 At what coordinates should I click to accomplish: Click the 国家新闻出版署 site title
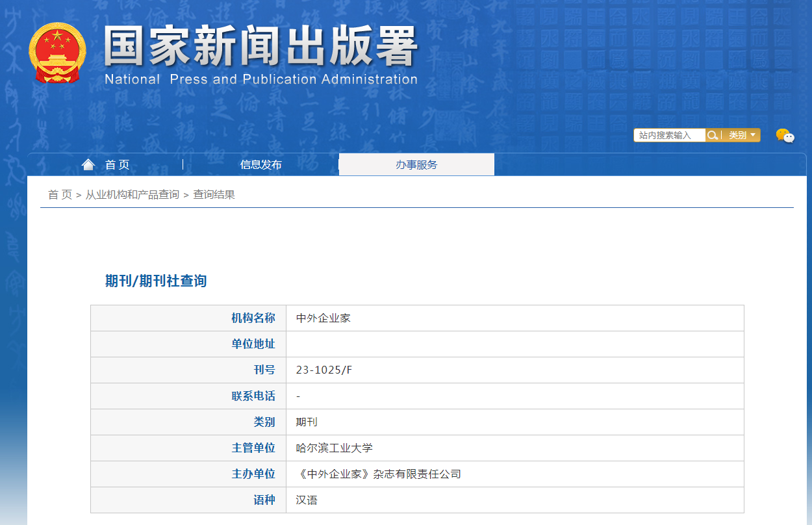260,47
